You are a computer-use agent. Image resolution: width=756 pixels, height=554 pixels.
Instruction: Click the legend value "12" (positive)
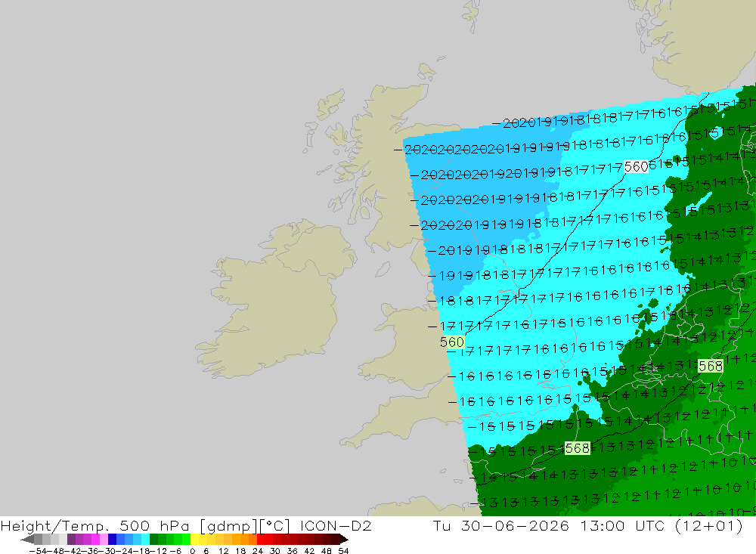click(x=224, y=551)
